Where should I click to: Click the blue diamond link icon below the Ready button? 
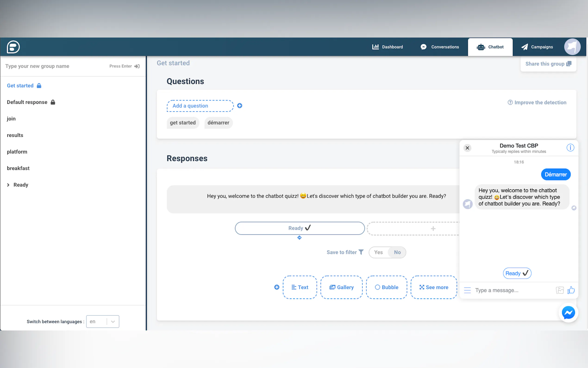click(299, 238)
